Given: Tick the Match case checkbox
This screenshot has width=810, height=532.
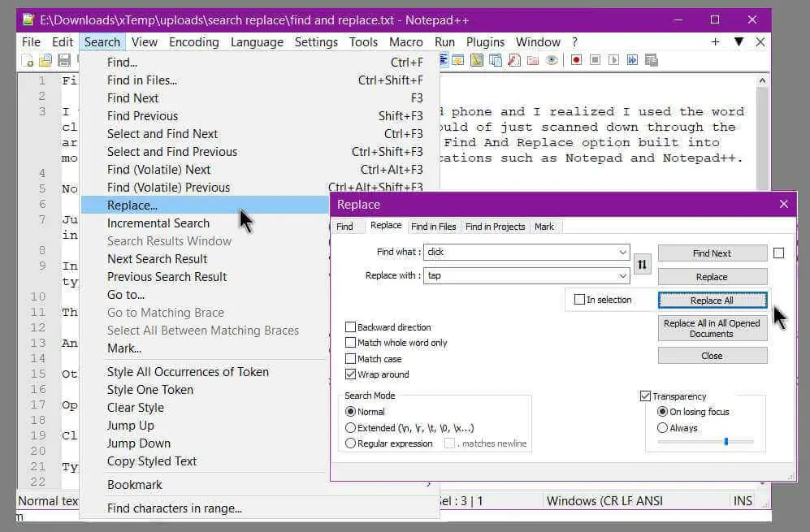Looking at the screenshot, I should click(350, 358).
